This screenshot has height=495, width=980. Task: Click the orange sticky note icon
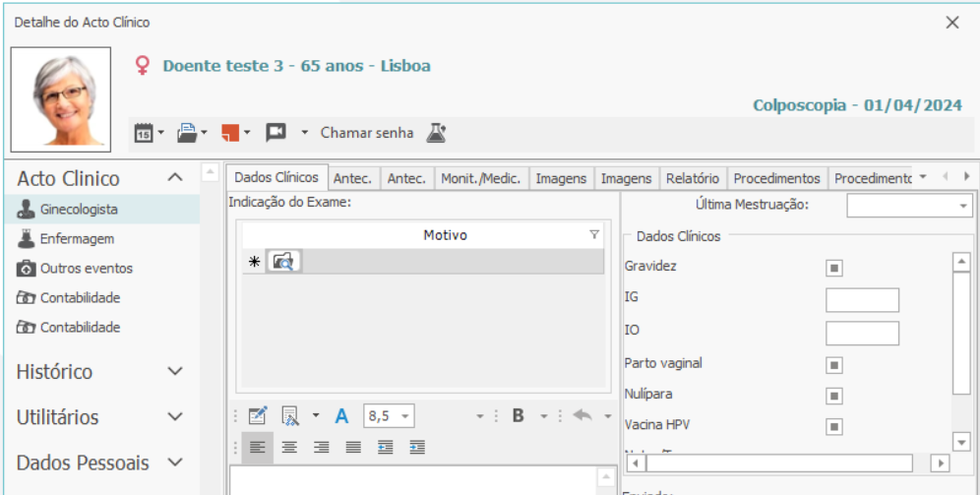pyautogui.click(x=229, y=133)
